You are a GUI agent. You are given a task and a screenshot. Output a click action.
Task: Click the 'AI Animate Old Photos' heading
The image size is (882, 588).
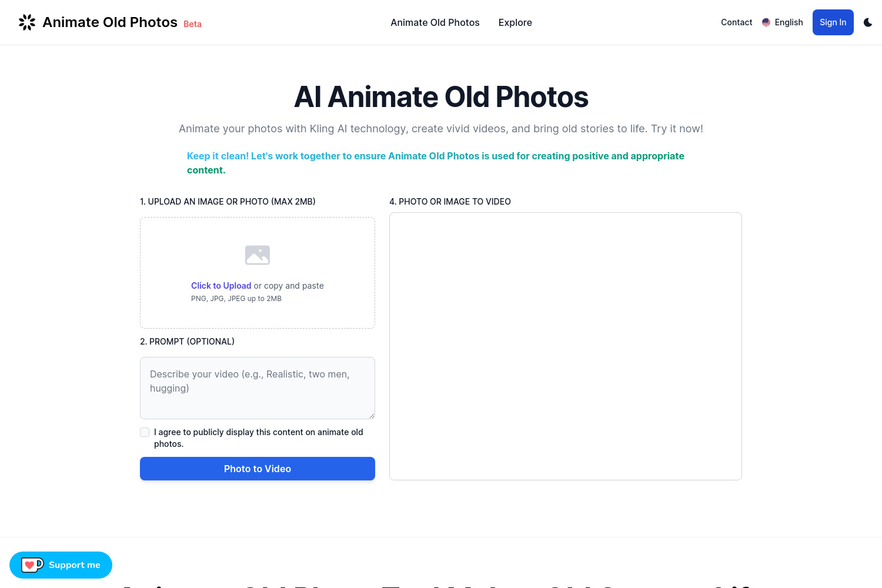(x=441, y=97)
